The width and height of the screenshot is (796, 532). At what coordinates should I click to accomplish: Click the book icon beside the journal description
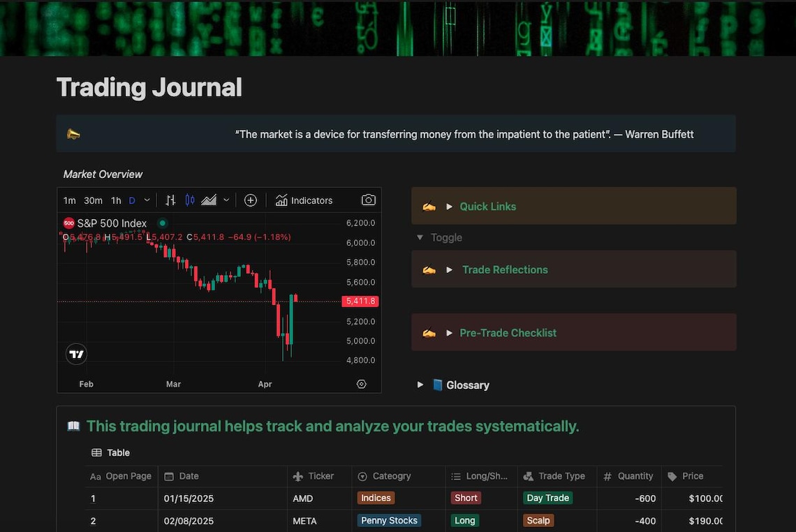coord(73,425)
